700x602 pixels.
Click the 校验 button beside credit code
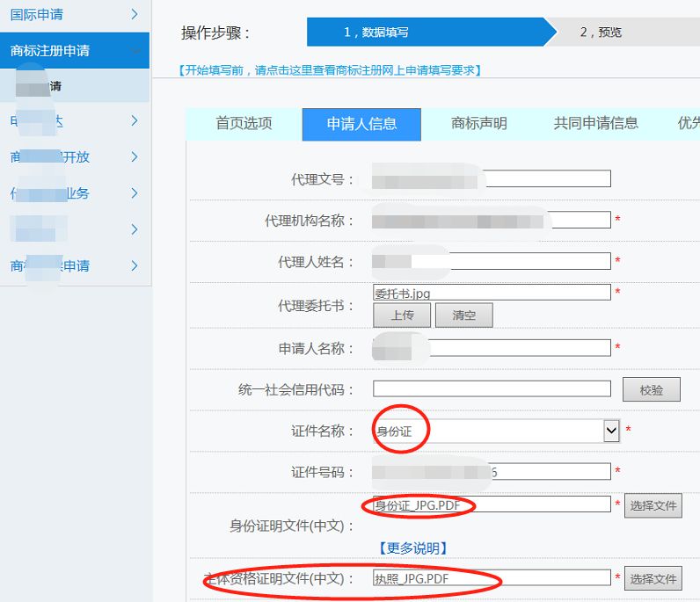651,390
